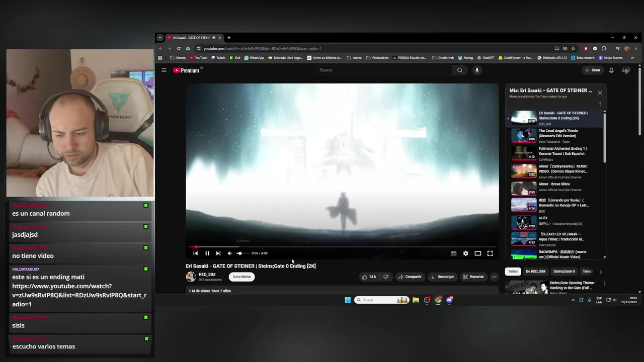Open the YouTube guide hamburger menu
644x362 pixels.
164,70
